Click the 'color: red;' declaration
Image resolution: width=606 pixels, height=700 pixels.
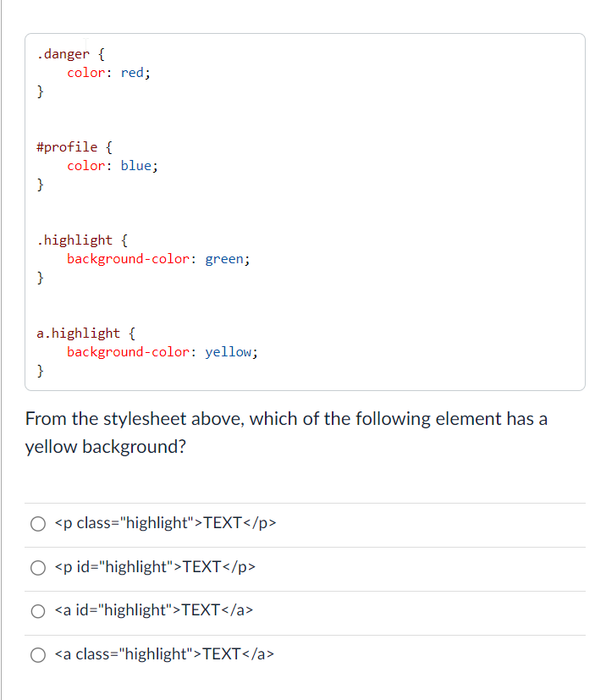[108, 73]
